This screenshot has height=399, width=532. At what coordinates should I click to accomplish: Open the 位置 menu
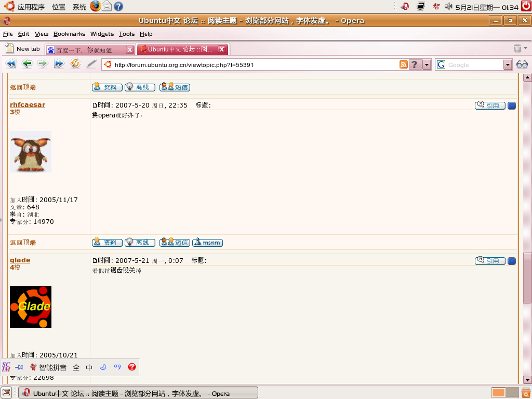(x=58, y=7)
